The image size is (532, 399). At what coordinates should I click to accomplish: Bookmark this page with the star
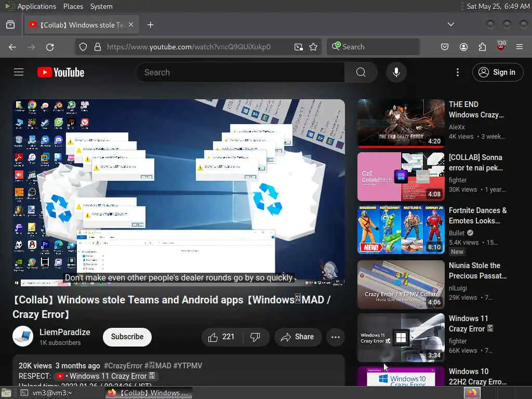pos(313,47)
